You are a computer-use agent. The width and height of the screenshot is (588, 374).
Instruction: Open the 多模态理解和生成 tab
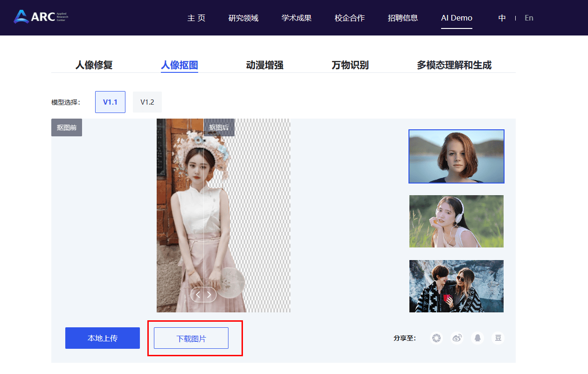[454, 65]
